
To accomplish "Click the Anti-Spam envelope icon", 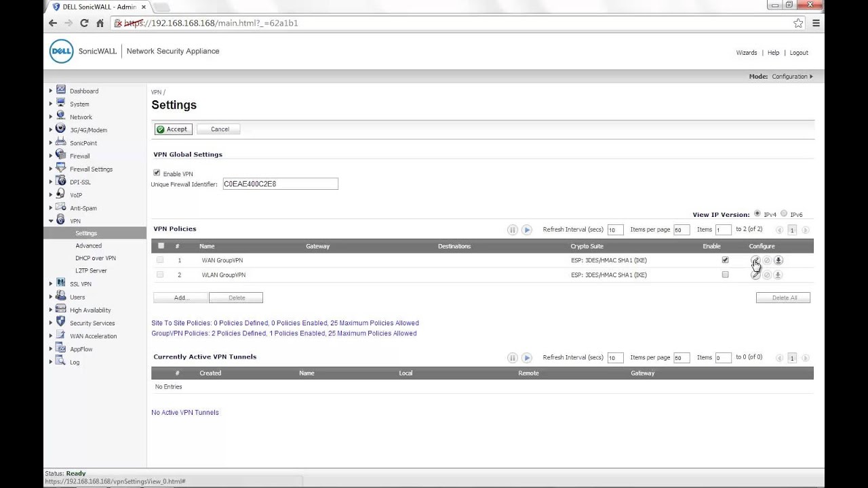I will (x=61, y=207).
